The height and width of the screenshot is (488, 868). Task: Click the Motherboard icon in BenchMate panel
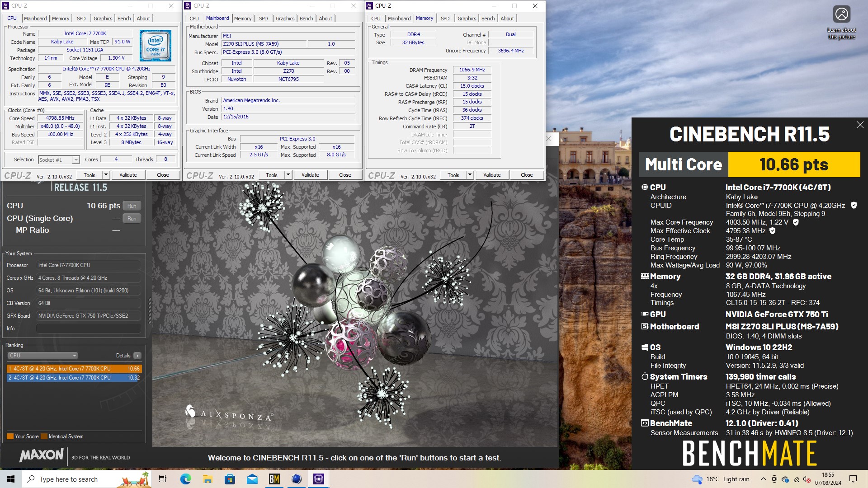645,326
